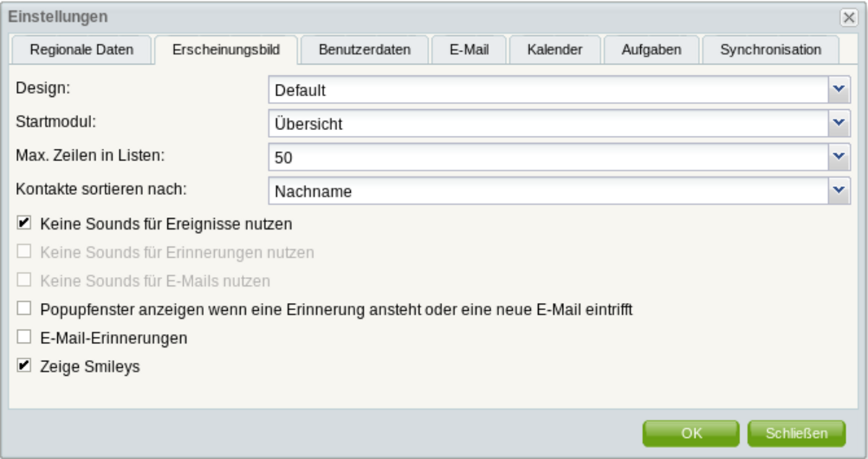Image resolution: width=868 pixels, height=459 pixels.
Task: Switch to Regionale Daten tab
Action: click(x=82, y=50)
